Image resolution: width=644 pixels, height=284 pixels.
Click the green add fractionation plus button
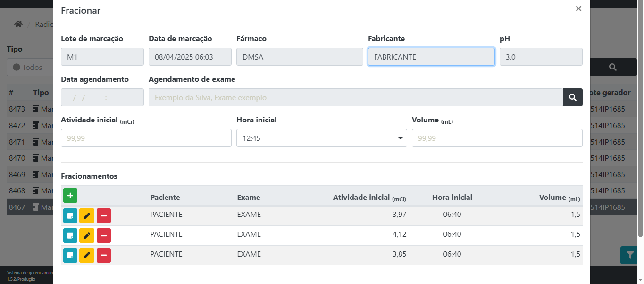(70, 196)
